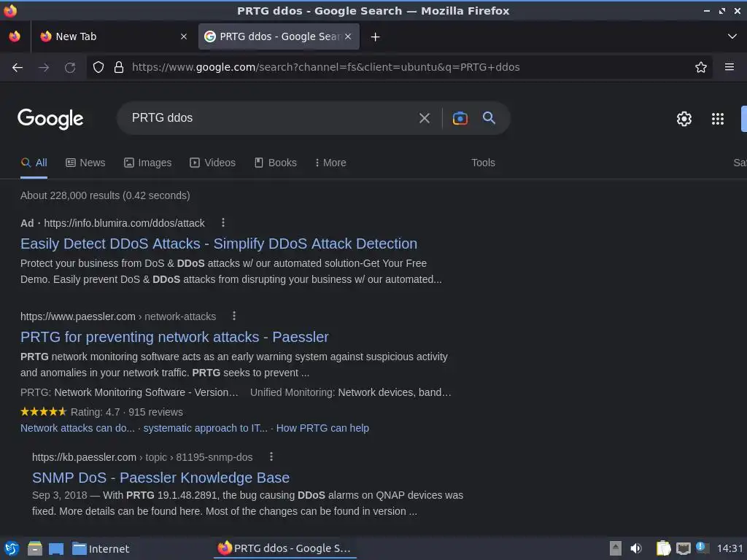Click the Google logo
The image size is (747, 560).
click(50, 119)
